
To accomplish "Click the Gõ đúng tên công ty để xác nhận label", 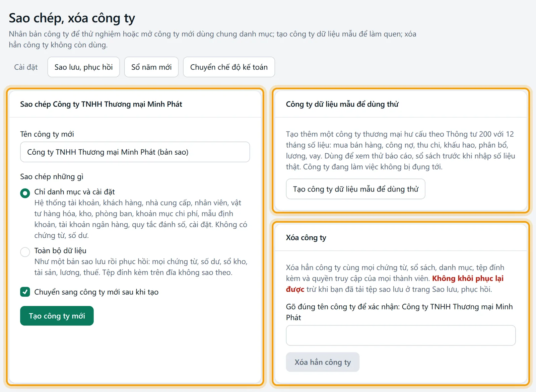I will 399,312.
